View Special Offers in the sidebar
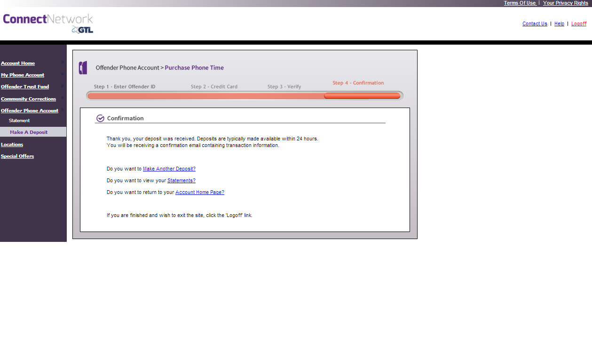592x364 pixels. (x=17, y=156)
